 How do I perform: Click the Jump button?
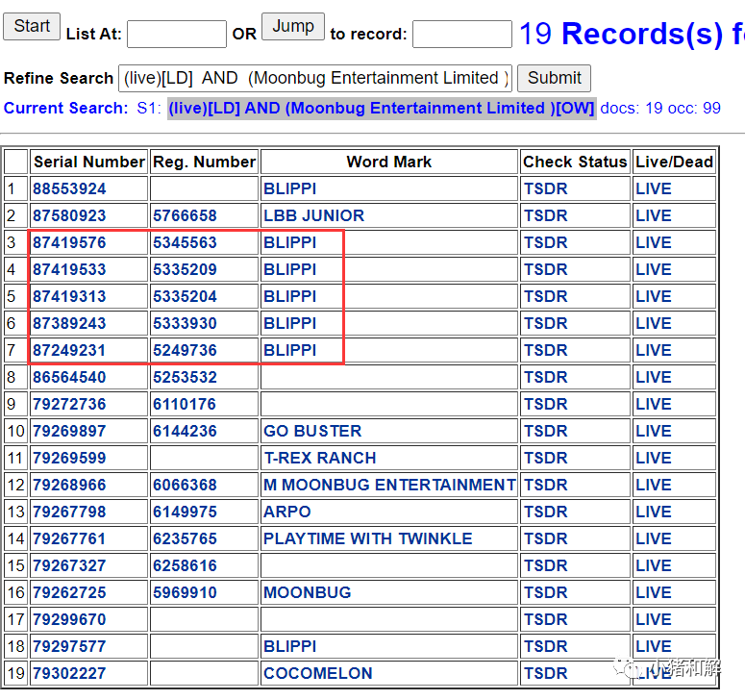pos(293,26)
